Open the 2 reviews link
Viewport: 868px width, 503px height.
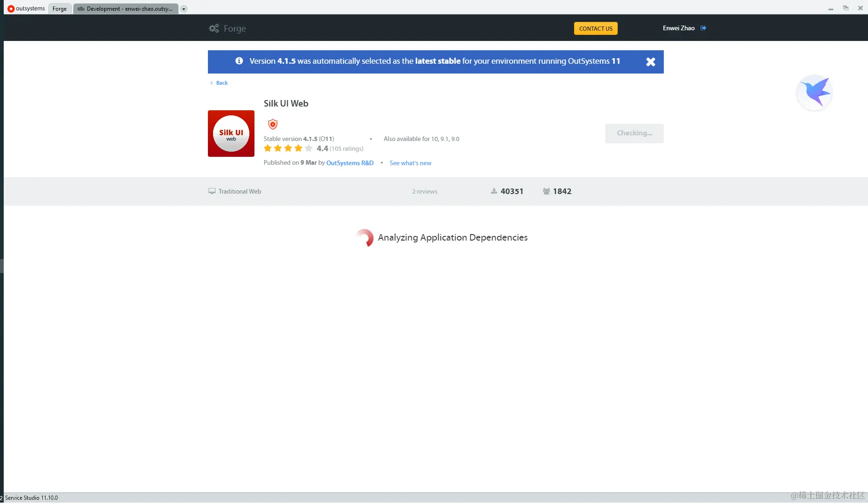[x=425, y=191]
